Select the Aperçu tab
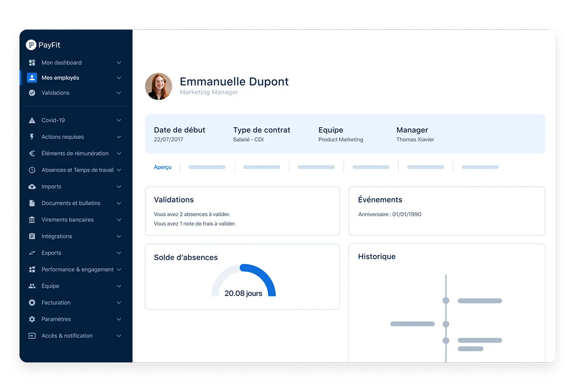Viewport: 576px width, 392px height. [x=163, y=167]
